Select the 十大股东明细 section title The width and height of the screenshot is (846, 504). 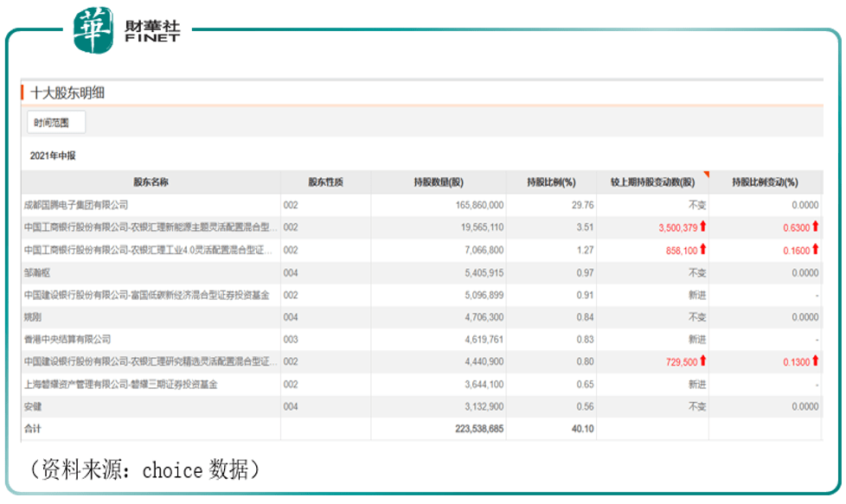tap(67, 93)
